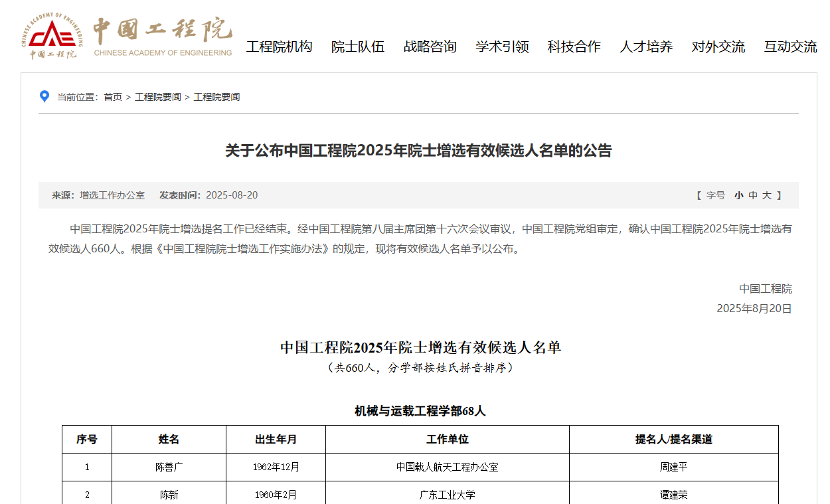Open the 互动交流 menu

[x=790, y=46]
